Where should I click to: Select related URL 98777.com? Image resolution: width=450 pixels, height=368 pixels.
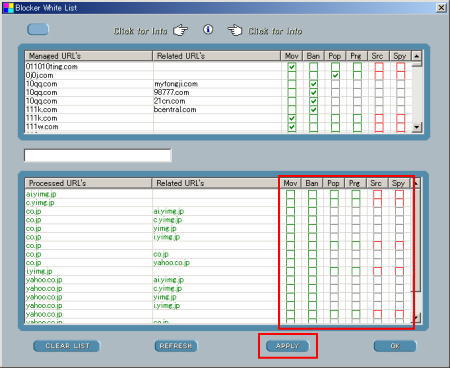171,93
